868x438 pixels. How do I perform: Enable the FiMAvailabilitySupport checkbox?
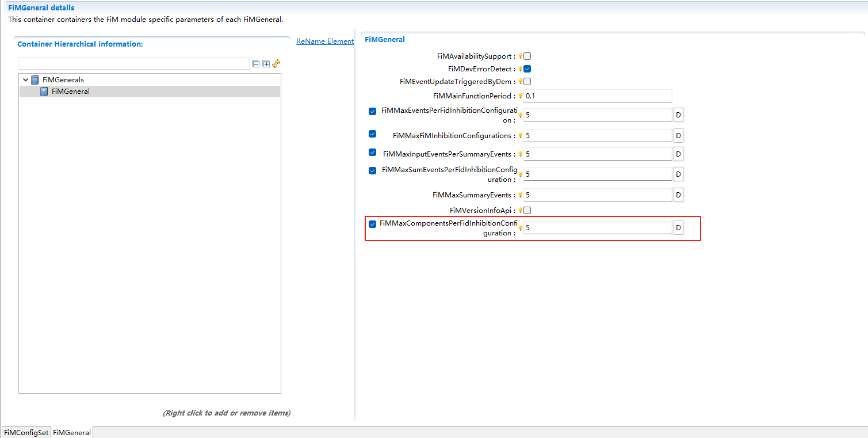(x=526, y=56)
